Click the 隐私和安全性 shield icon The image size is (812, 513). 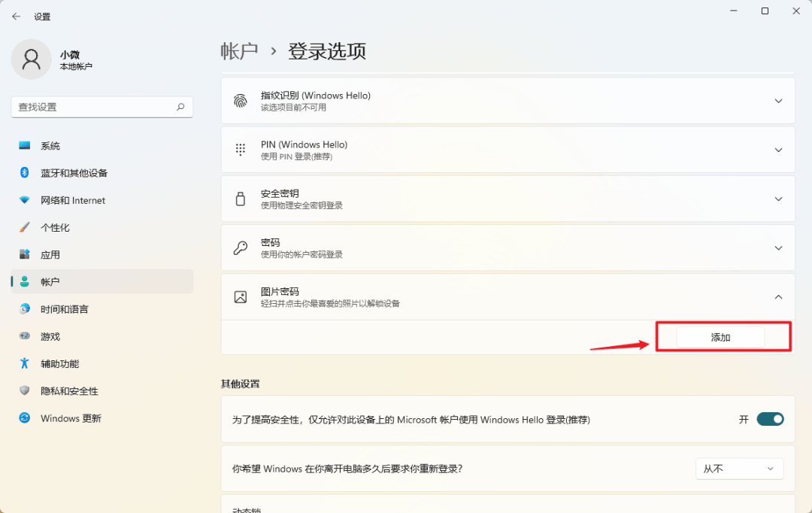pos(24,390)
